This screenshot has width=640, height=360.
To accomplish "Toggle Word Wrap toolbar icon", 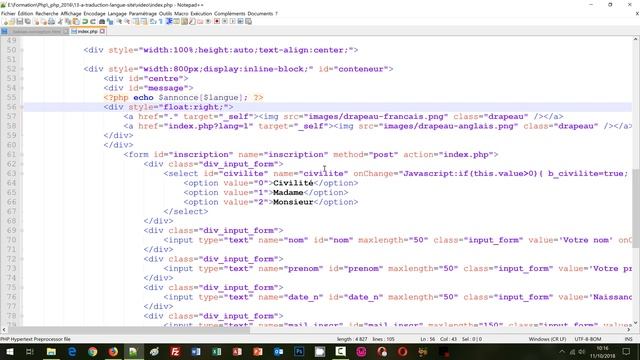I will 153,22.
